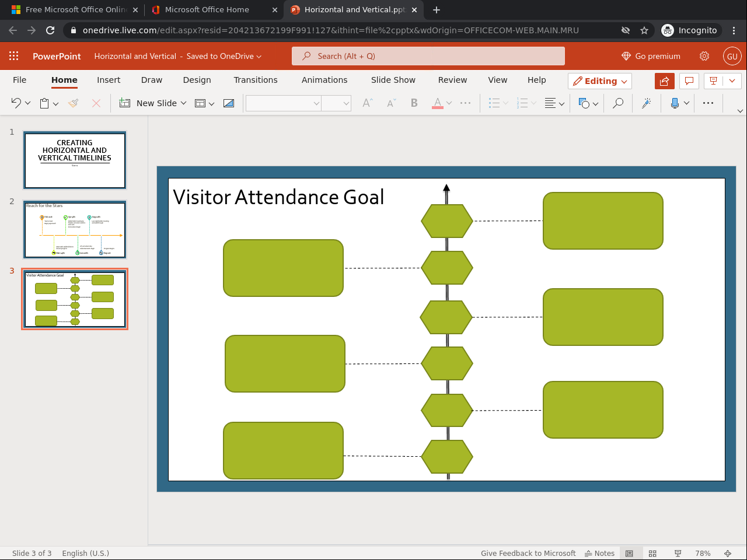Viewport: 747px width, 560px height.
Task: Expand the bullet list dropdown arrow
Action: click(505, 103)
